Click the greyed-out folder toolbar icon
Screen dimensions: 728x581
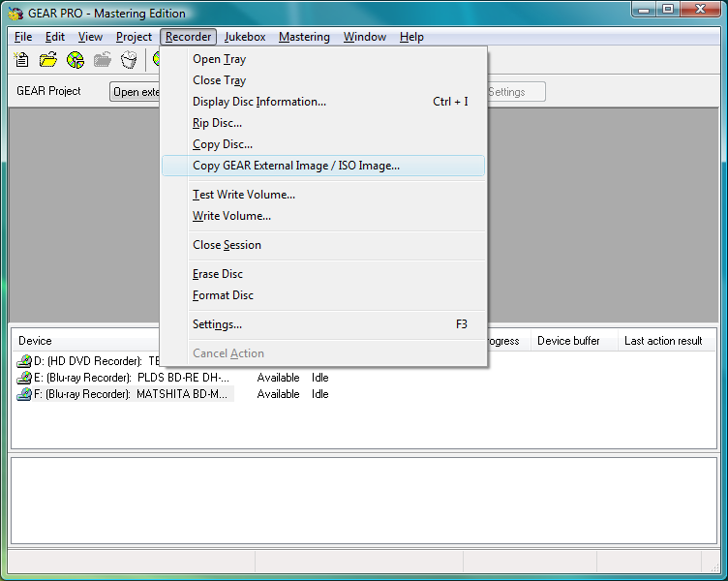point(103,60)
